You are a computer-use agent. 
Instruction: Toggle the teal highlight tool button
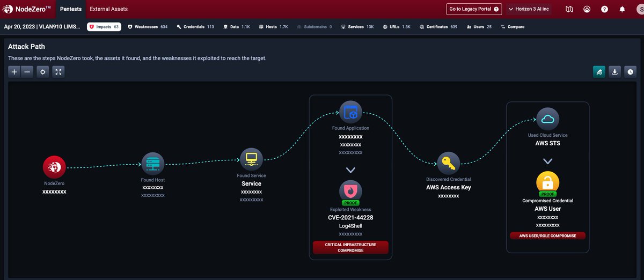(599, 72)
